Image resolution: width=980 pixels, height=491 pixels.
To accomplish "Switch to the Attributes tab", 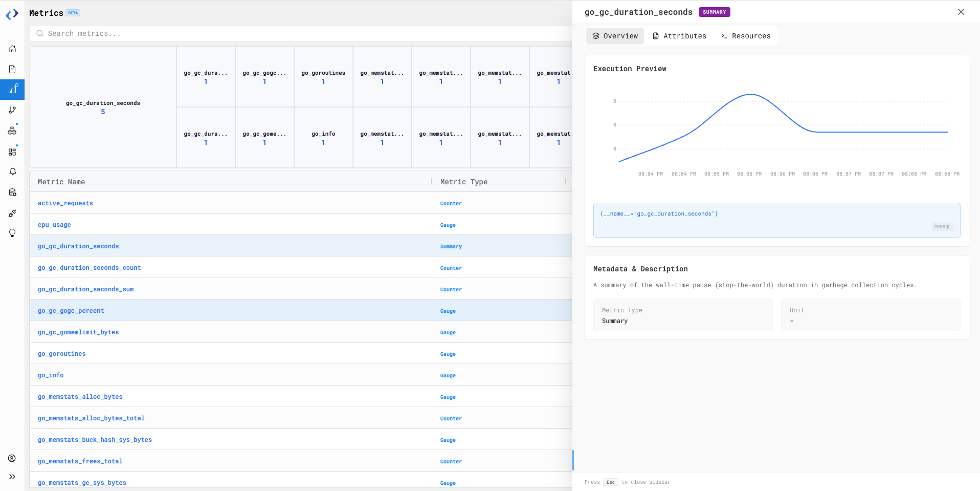I will (679, 36).
